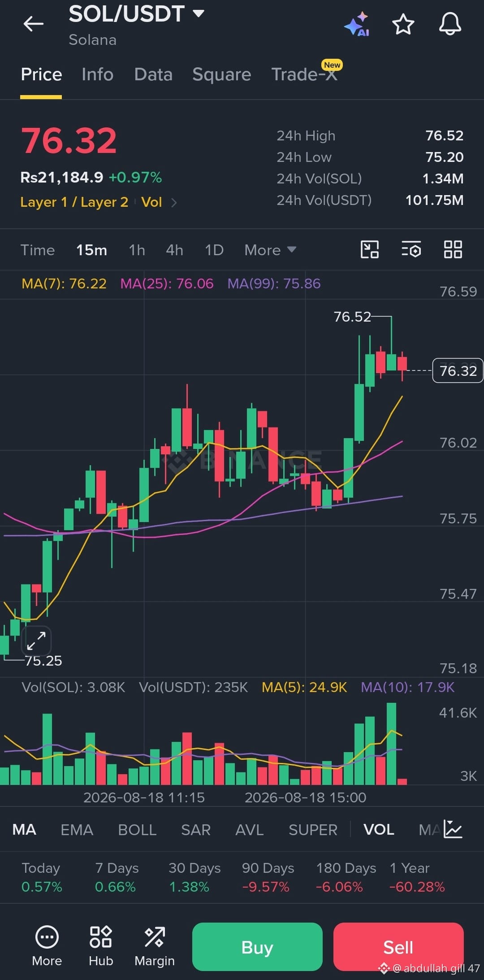Viewport: 484px width, 980px height.
Task: Switch to the Price tab
Action: tap(41, 74)
